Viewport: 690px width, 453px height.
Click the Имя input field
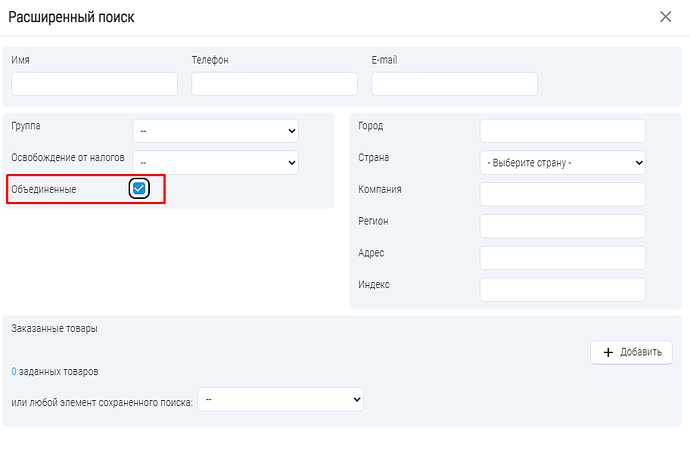coord(94,84)
